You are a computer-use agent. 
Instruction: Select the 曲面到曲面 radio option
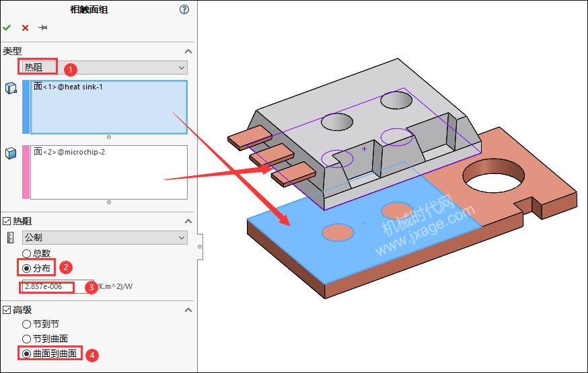(26, 354)
